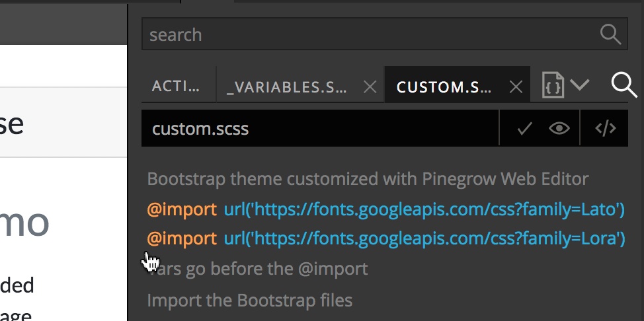Click the Lora font import url
644x321 pixels.
click(x=424, y=238)
